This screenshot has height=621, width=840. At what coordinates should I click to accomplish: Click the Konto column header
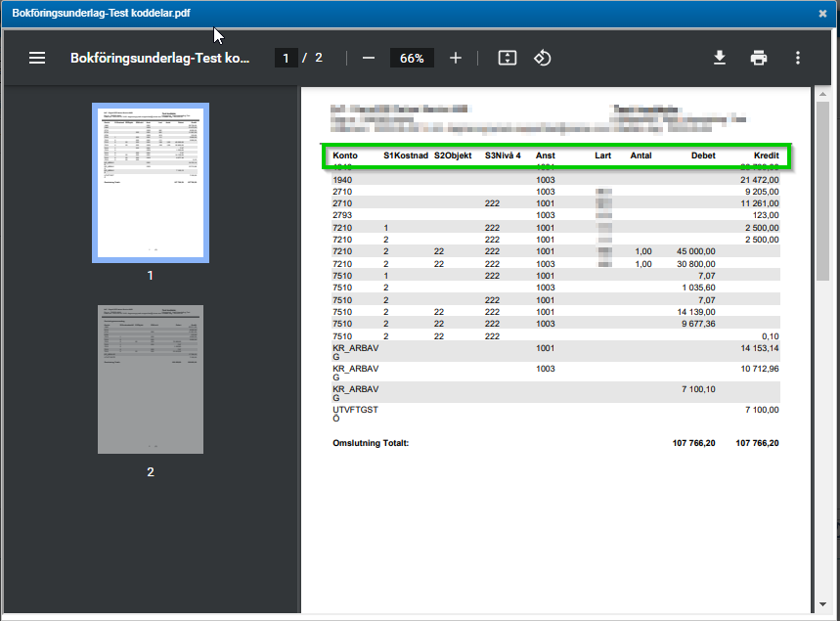(345, 155)
